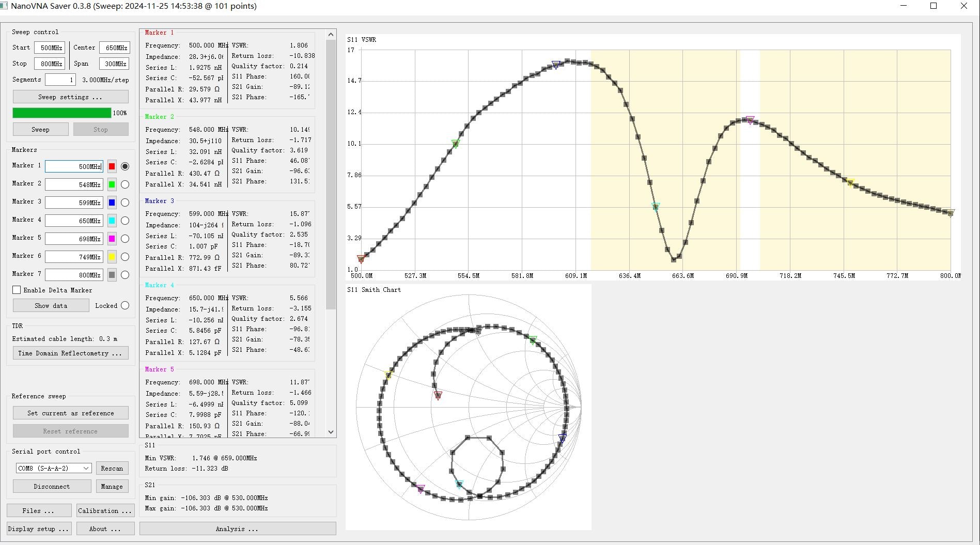Click the Span frequency field

[x=114, y=64]
